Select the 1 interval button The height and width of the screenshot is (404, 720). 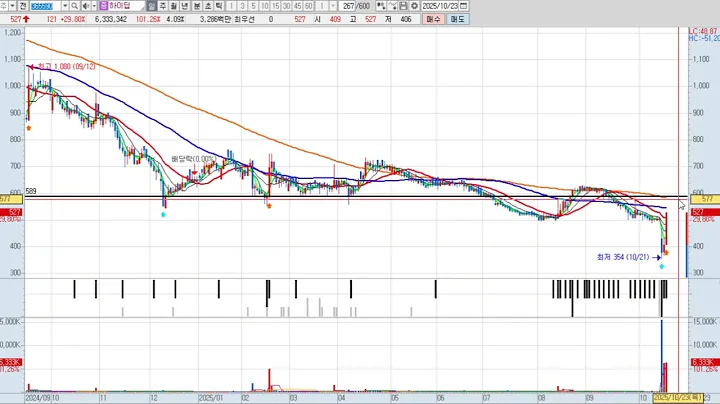pos(231,6)
